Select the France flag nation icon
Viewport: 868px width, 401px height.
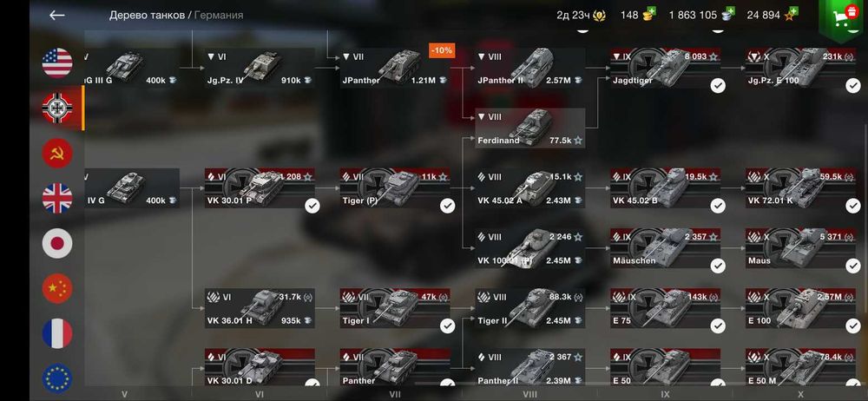pos(57,333)
